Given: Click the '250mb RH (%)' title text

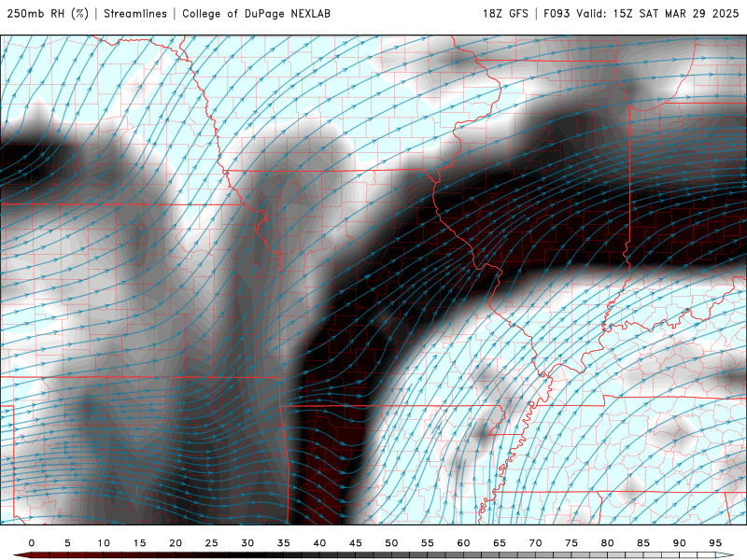Looking at the screenshot, I should (48, 14).
